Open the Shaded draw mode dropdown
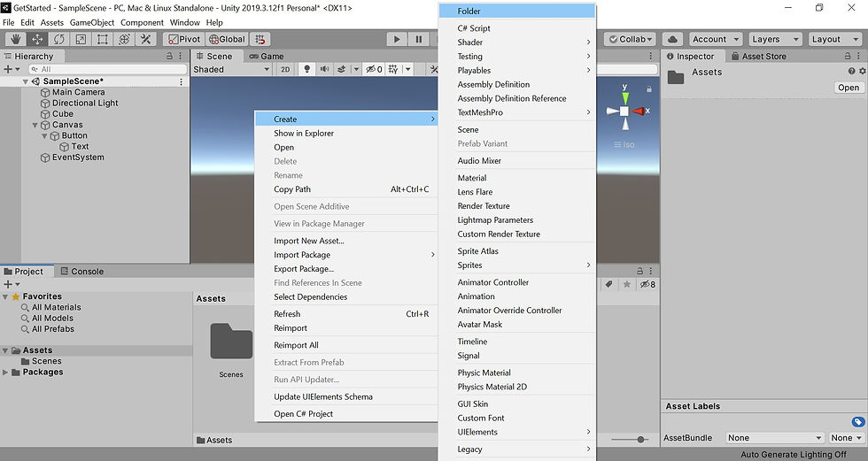 coord(231,69)
